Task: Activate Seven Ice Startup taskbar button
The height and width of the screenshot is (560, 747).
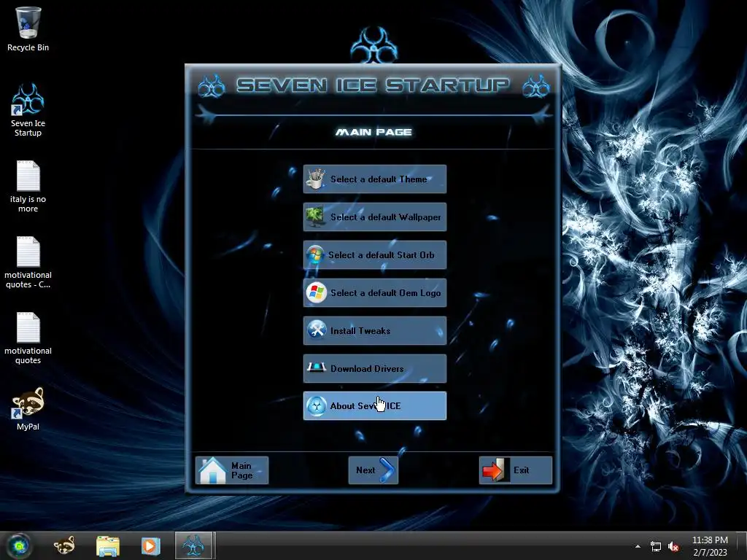Action: coord(193,545)
